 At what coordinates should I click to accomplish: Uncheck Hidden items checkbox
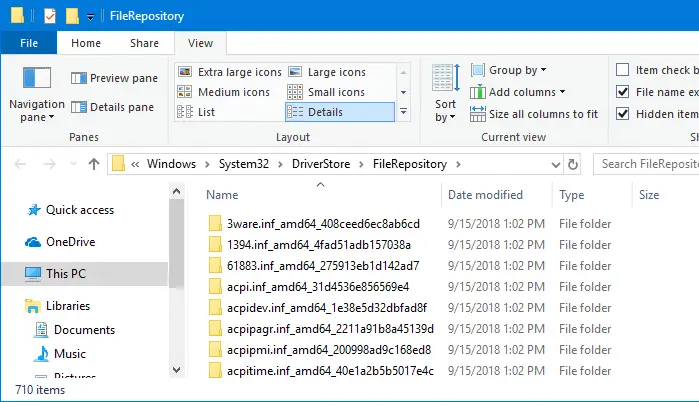coord(622,114)
